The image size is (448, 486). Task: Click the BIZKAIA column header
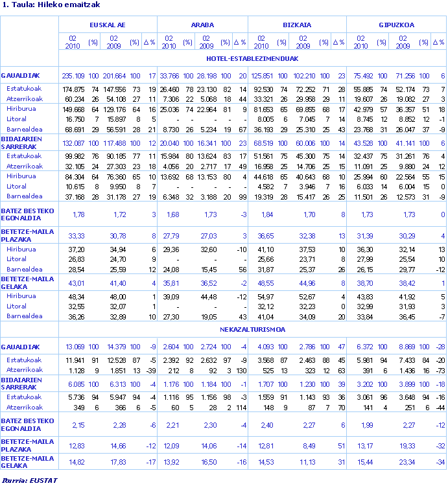pos(297,25)
